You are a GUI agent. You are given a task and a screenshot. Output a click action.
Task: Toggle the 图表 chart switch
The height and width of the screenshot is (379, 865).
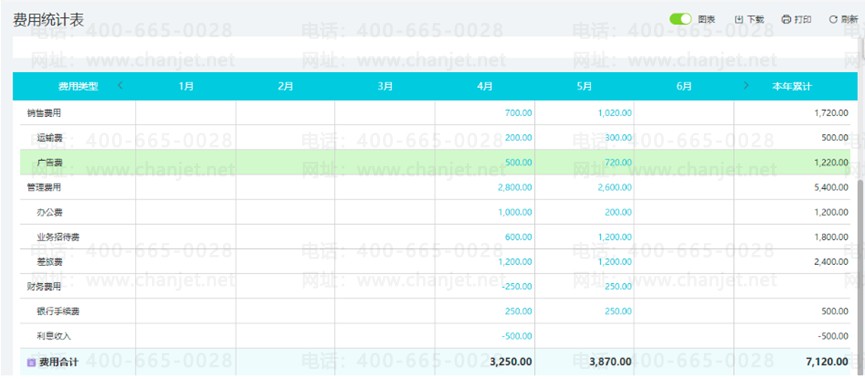[x=680, y=19]
